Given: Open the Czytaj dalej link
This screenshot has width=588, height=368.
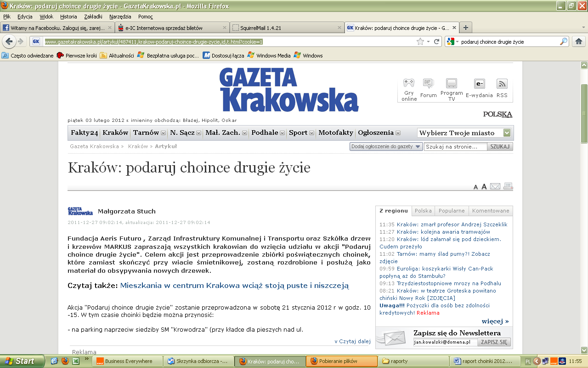Looking at the screenshot, I should pos(352,341).
